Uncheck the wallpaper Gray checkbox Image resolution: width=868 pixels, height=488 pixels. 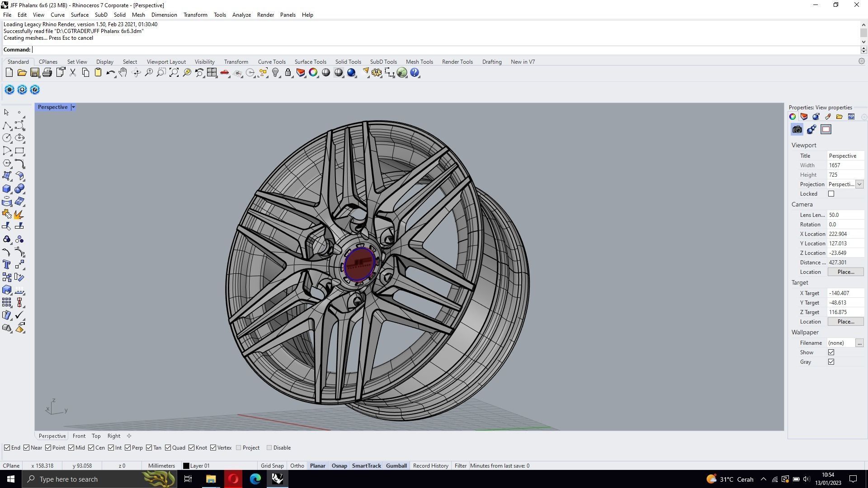pos(831,362)
